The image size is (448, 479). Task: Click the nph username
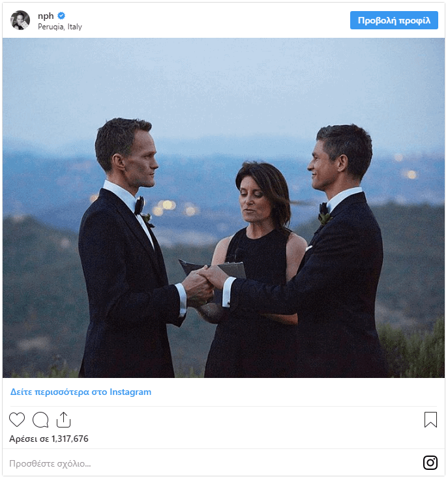46,16
